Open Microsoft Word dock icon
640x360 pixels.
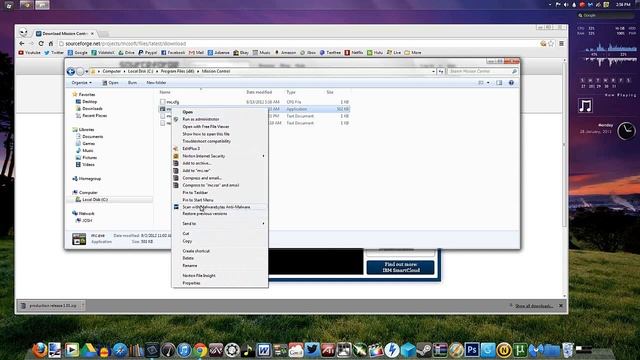264,350
